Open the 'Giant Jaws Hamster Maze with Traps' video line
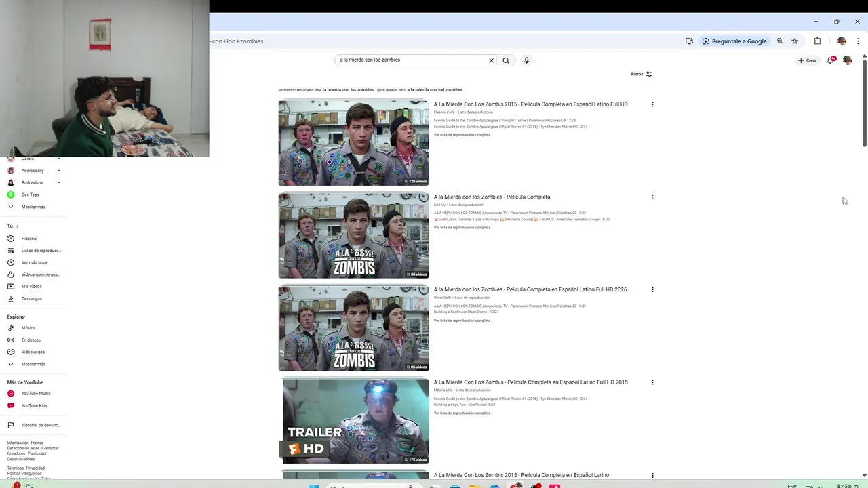This screenshot has width=868, height=488. (521, 220)
